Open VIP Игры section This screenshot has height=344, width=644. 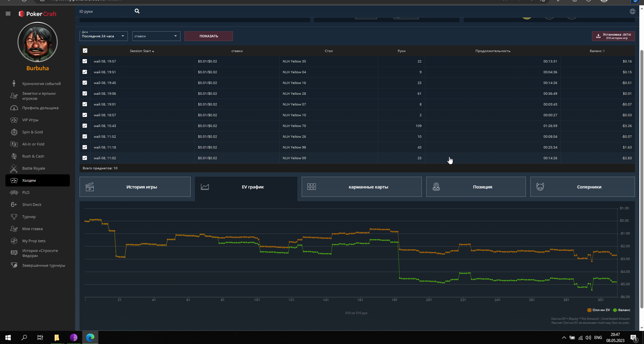point(38,120)
